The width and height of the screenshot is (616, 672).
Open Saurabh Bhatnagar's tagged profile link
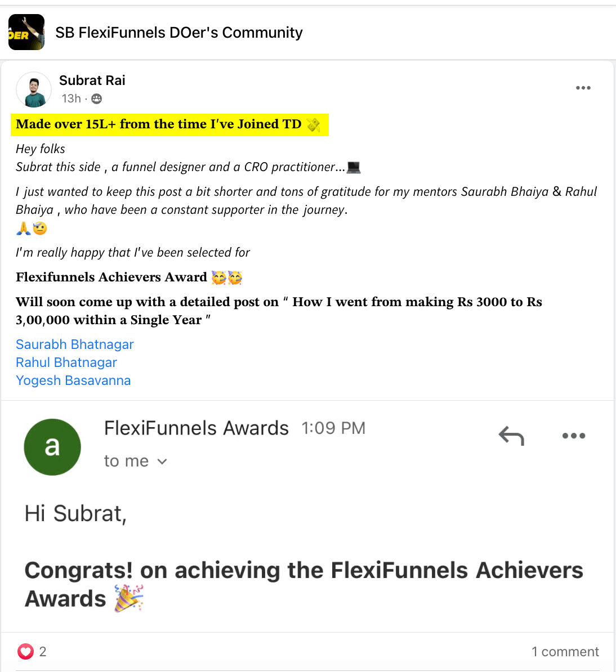[75, 344]
